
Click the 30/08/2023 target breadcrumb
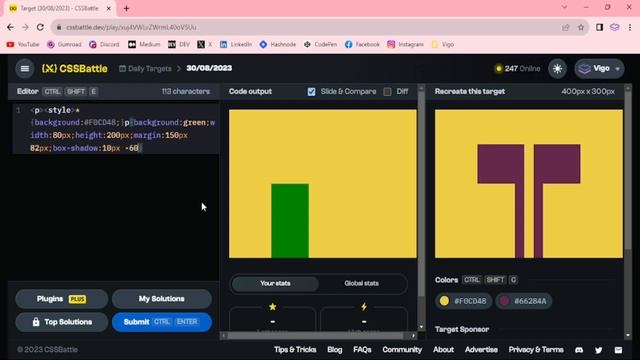point(209,68)
